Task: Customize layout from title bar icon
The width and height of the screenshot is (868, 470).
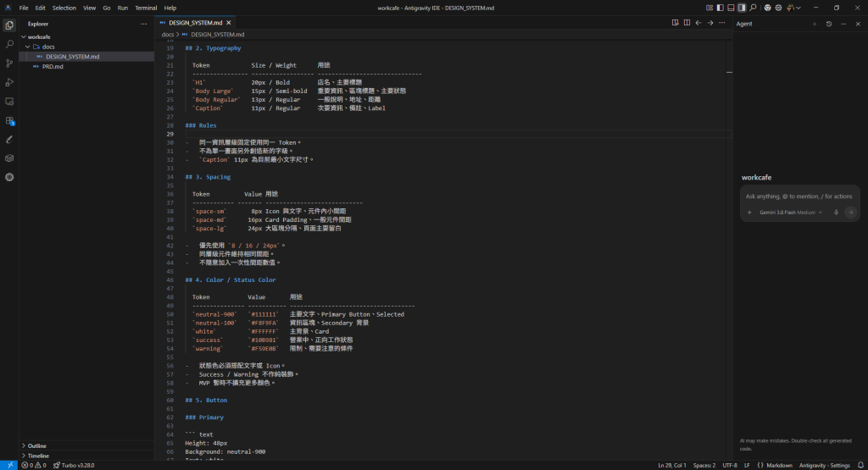Action: click(x=709, y=8)
